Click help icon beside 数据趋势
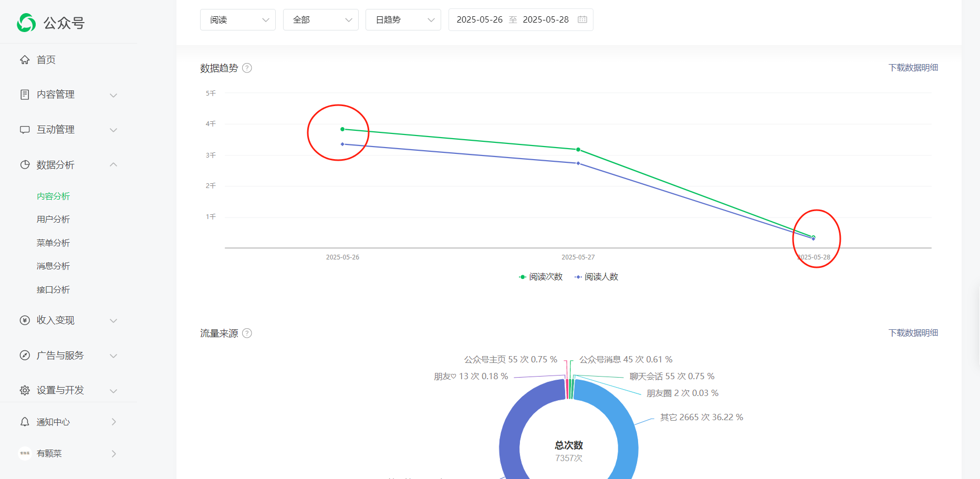 pyautogui.click(x=247, y=68)
